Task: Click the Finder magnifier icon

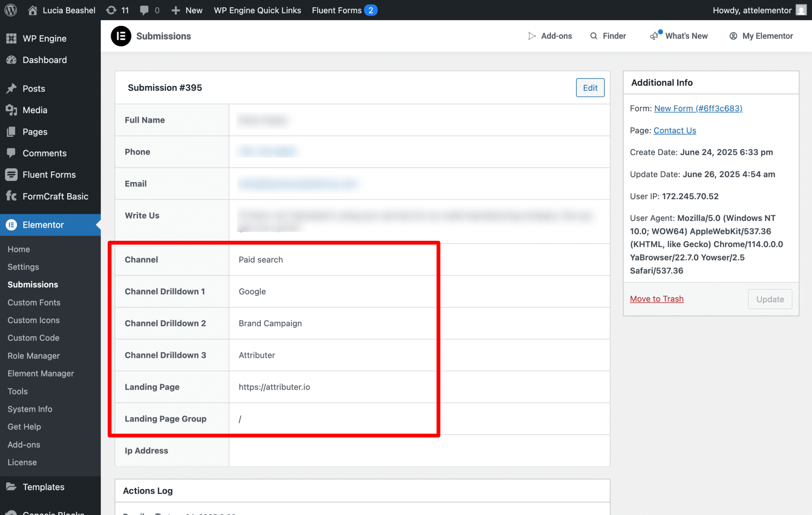Action: (594, 36)
